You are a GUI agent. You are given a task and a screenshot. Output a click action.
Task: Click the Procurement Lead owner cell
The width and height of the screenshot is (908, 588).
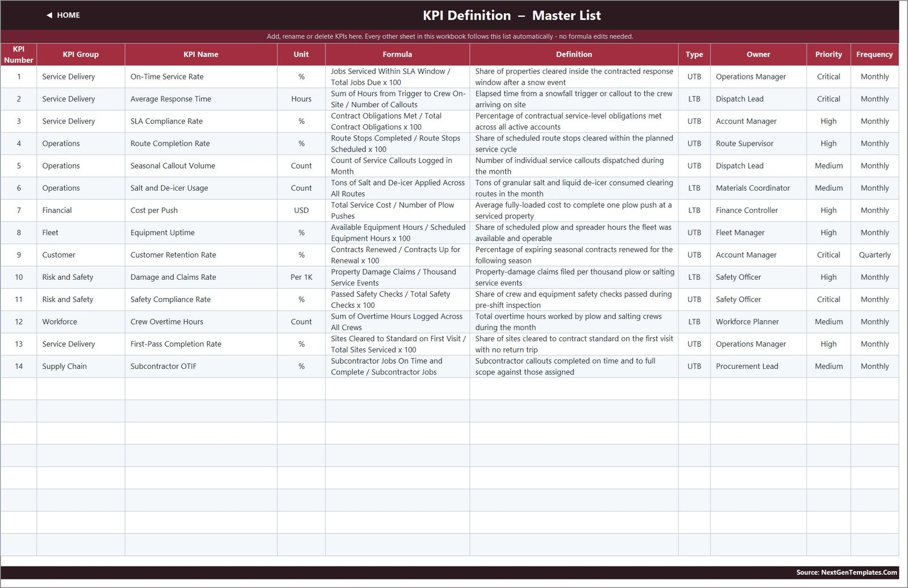pos(758,366)
